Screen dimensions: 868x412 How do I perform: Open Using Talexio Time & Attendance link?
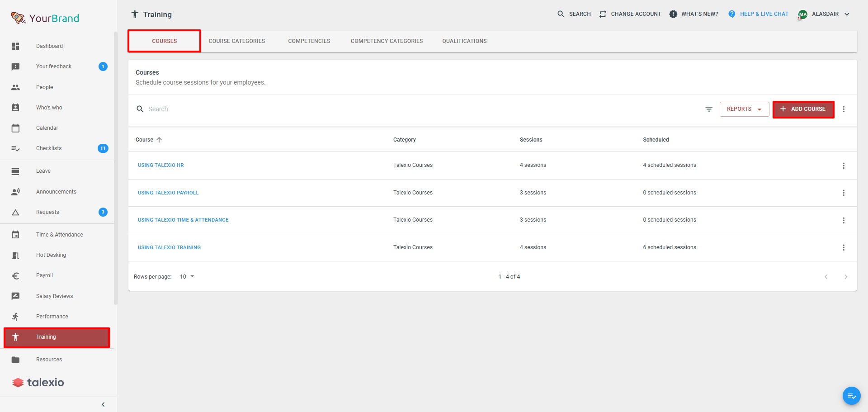coord(183,220)
